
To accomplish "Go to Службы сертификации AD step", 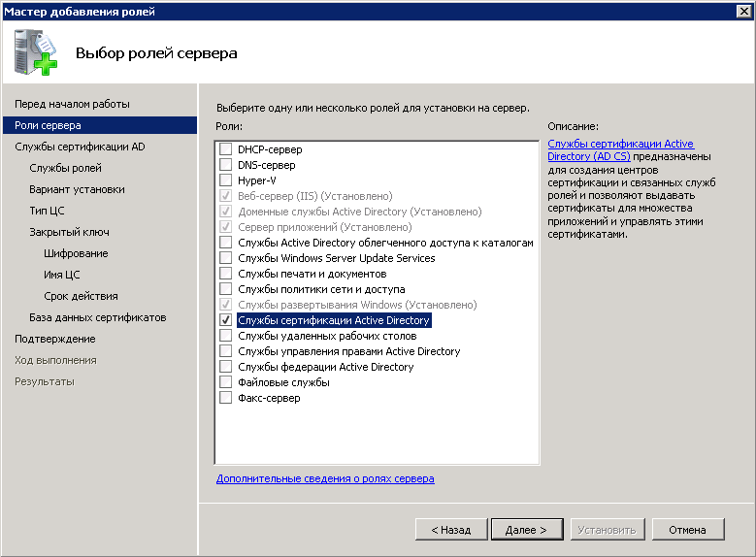I will point(80,147).
